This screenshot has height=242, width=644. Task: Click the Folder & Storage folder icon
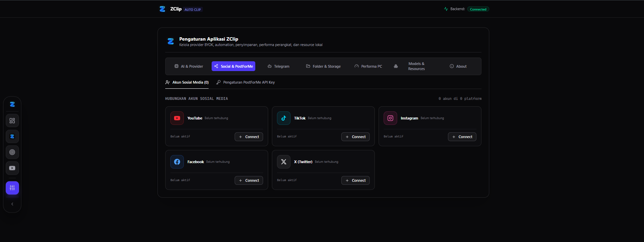pos(308,66)
